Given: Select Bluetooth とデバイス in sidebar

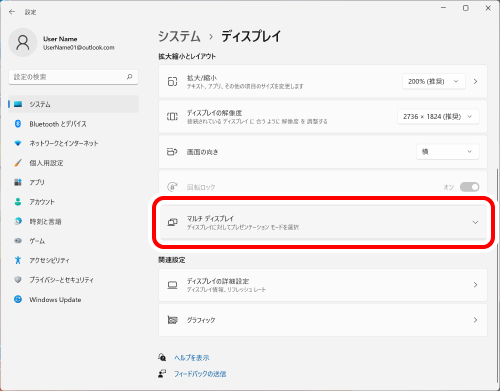Looking at the screenshot, I should pos(73,124).
